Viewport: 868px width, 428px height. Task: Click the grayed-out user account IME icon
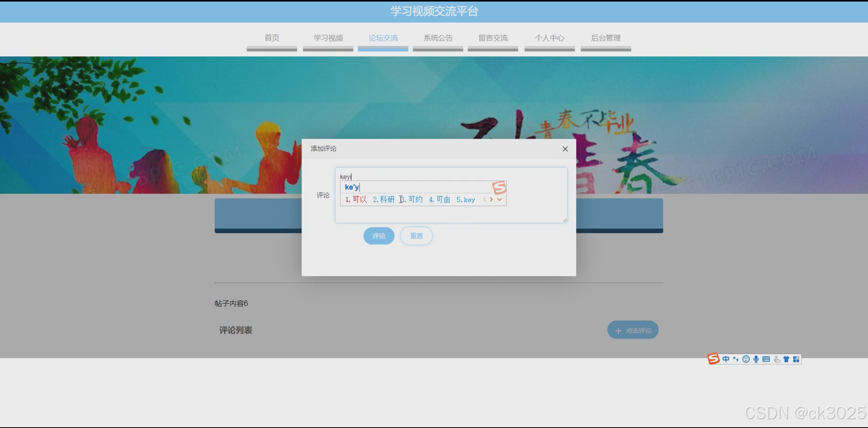[x=777, y=360]
